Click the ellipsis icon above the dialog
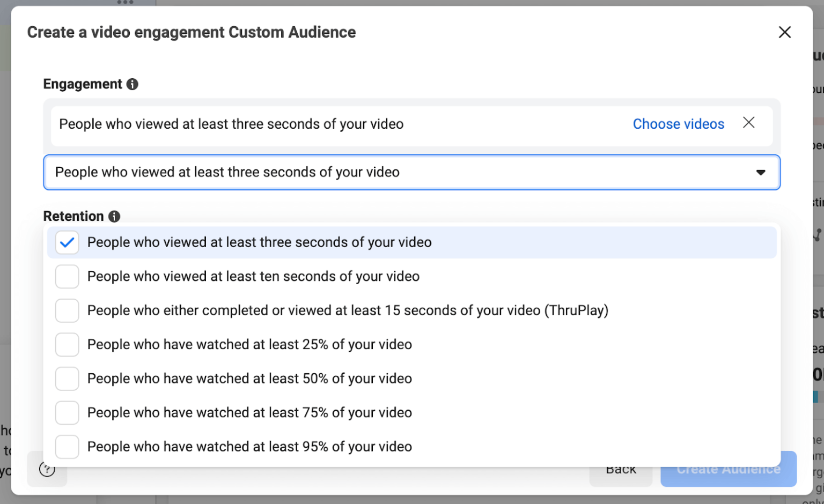 [124, 3]
